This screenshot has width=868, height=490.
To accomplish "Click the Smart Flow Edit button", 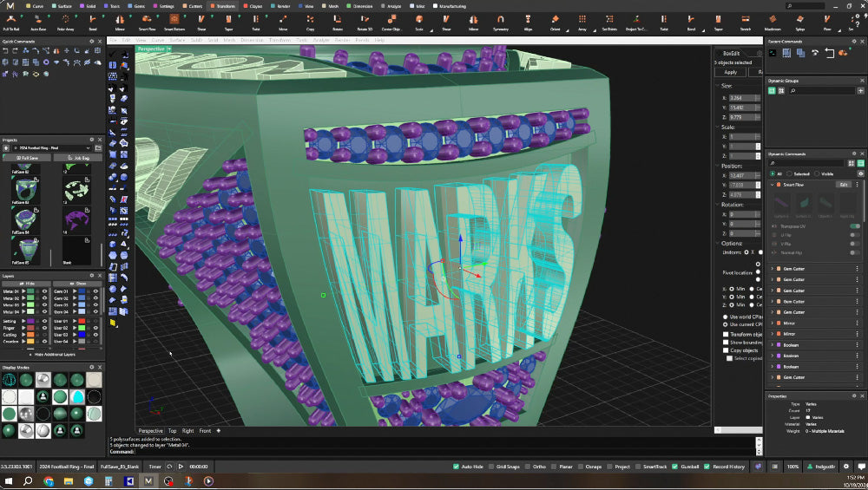I will (x=844, y=185).
